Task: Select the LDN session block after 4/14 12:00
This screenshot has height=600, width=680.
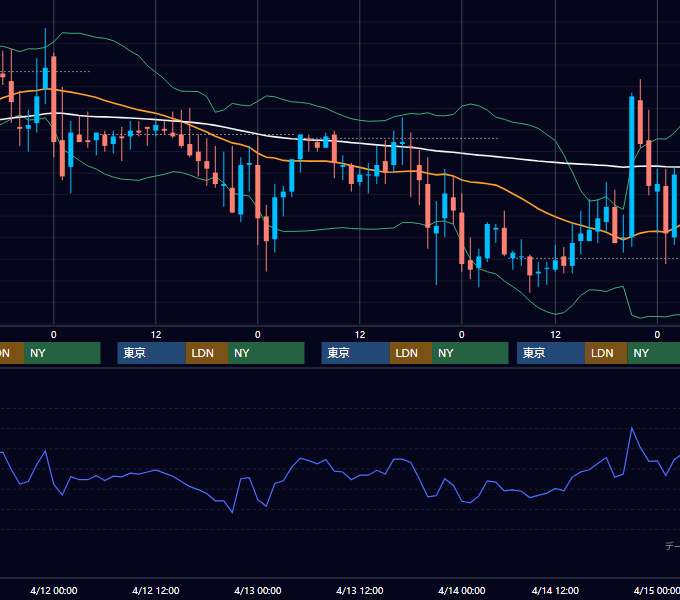Action: point(606,353)
